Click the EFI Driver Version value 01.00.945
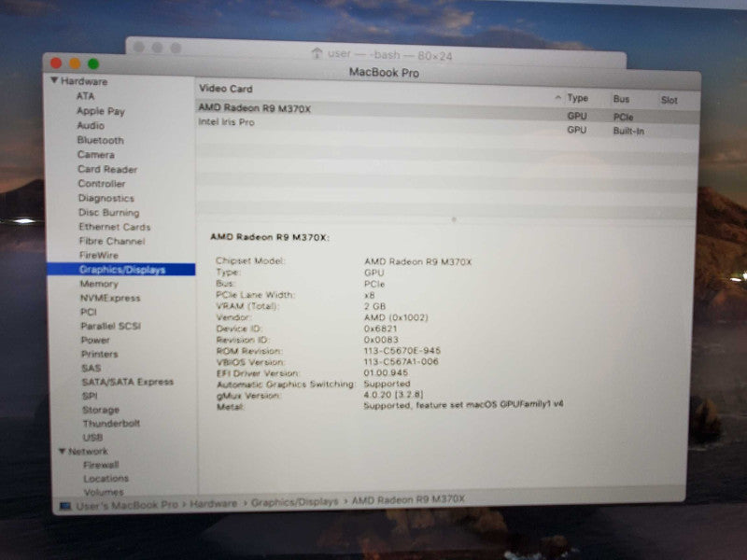Screen dimensions: 747x560 click(386, 372)
